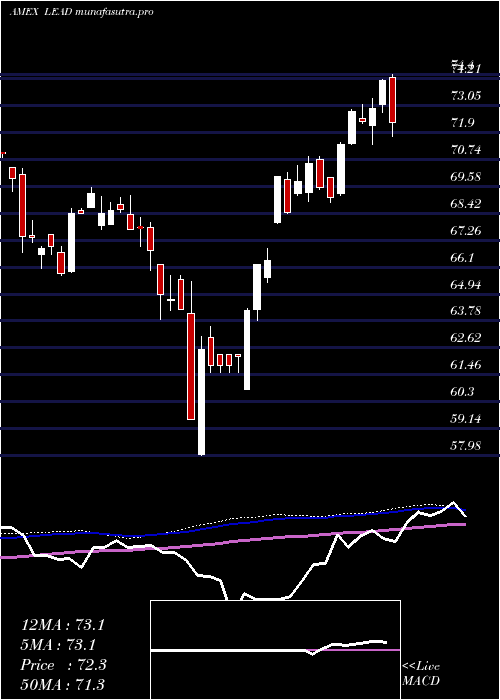Screen dimensions: 500x700
Task: Click the 57.98 price axis label
Action: [x=466, y=445]
